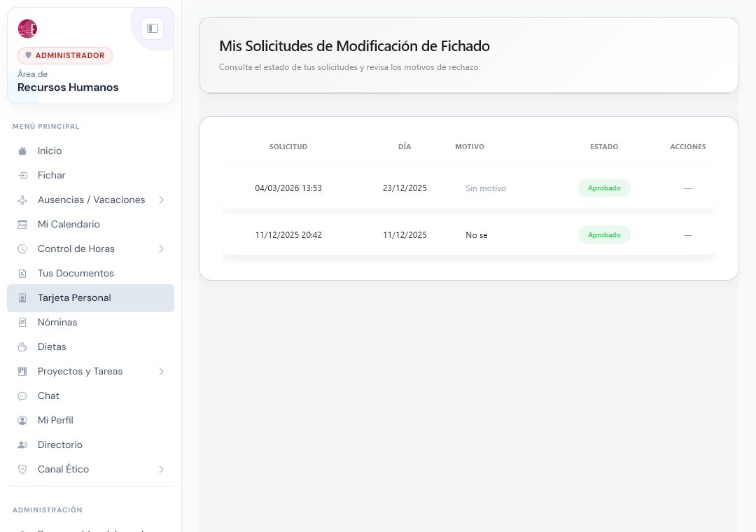Click the Aprobado badge for 23/12/2025

[x=604, y=188]
